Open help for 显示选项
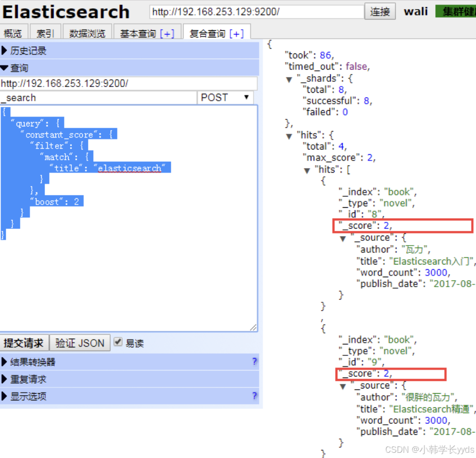 click(x=255, y=396)
